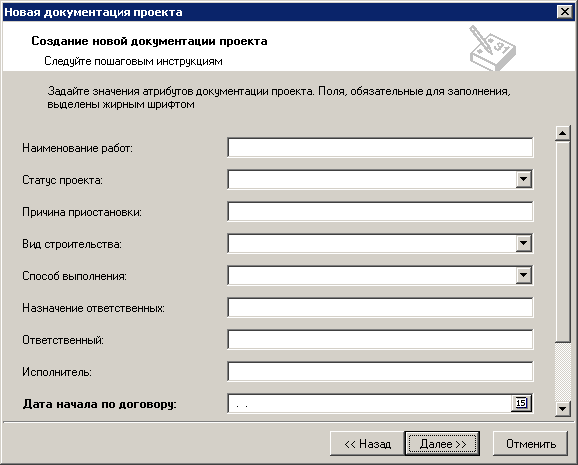Click the scrollbar up arrow
This screenshot has width=578, height=465.
[x=563, y=133]
